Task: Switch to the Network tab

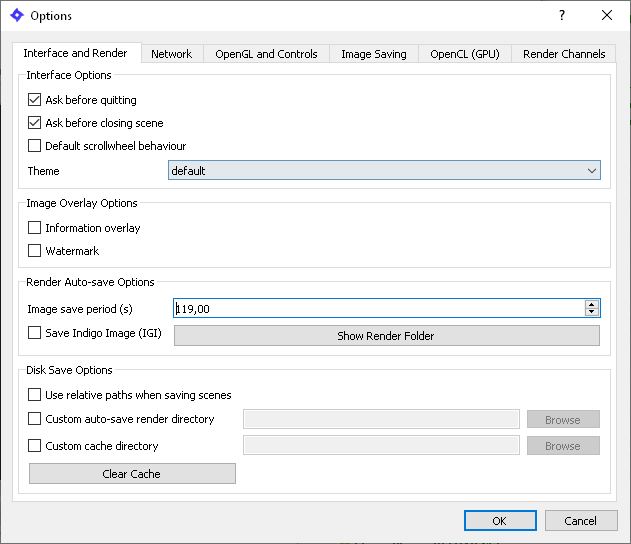Action: (171, 54)
